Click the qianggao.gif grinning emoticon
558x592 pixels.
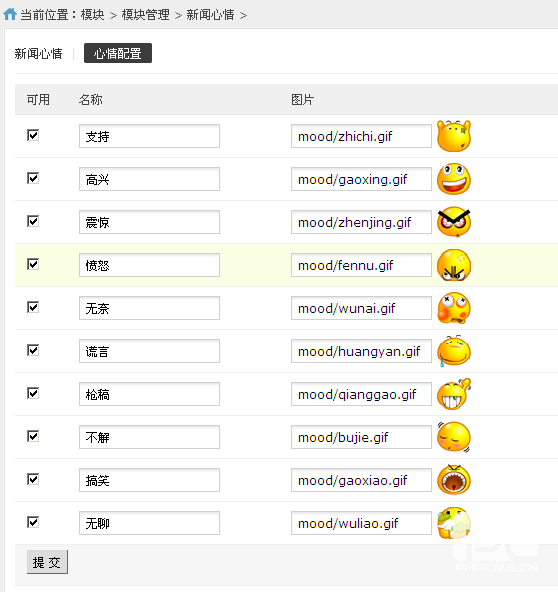click(x=454, y=394)
